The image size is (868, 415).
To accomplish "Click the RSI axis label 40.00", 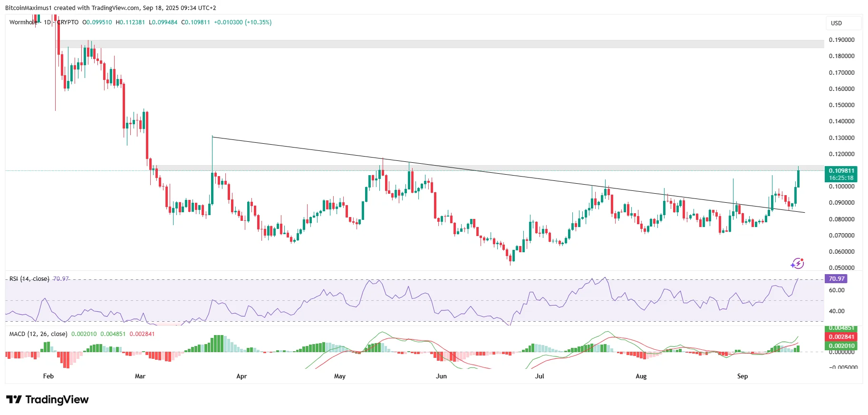I will click(x=837, y=311).
